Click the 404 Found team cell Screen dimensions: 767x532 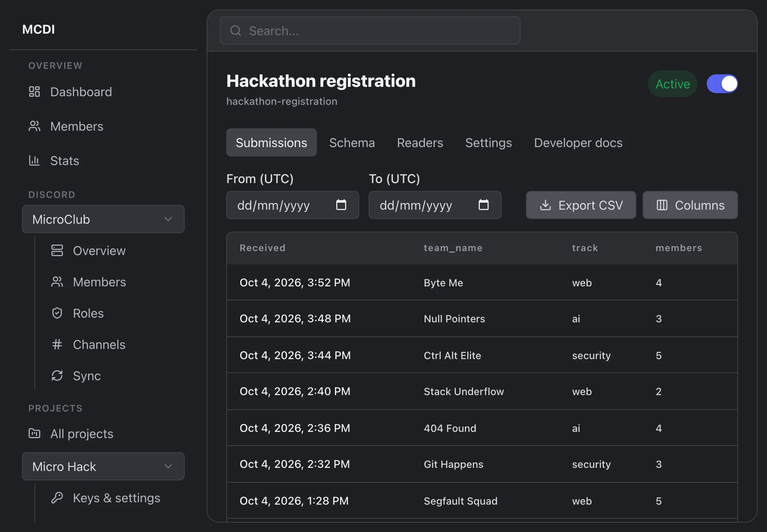pyautogui.click(x=450, y=428)
